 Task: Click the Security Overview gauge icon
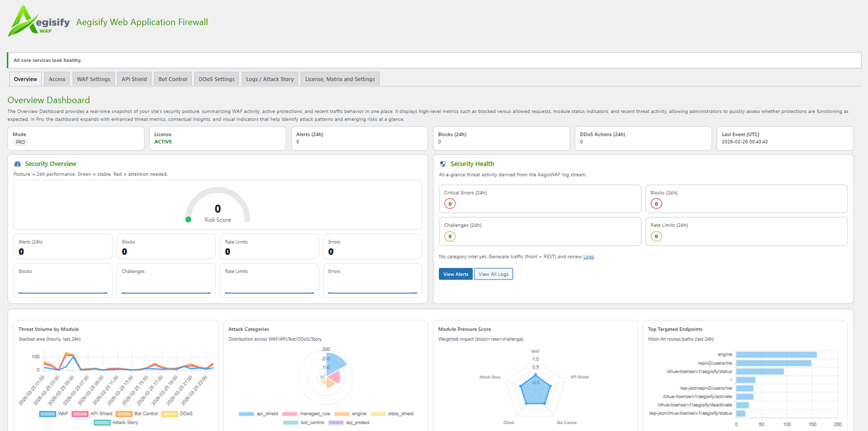[17, 164]
